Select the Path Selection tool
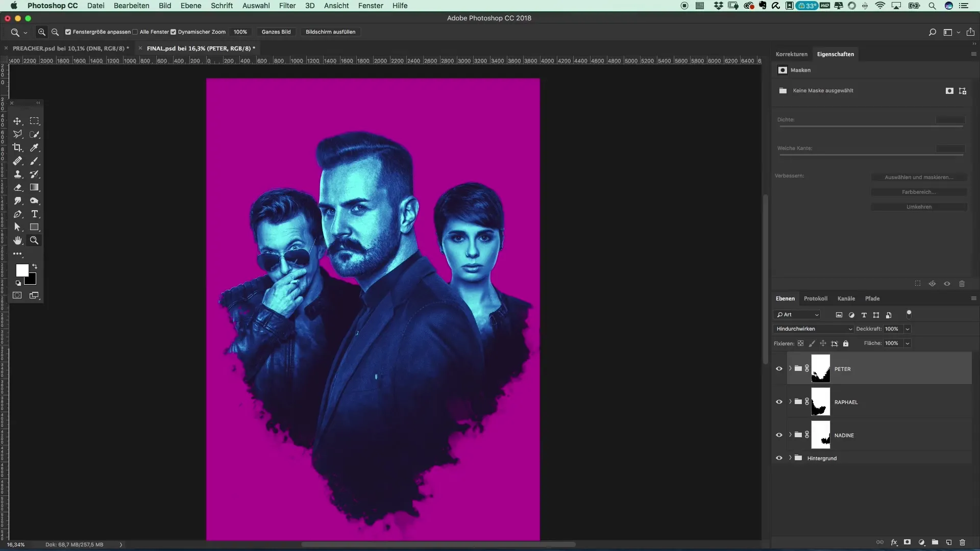 coord(17,227)
